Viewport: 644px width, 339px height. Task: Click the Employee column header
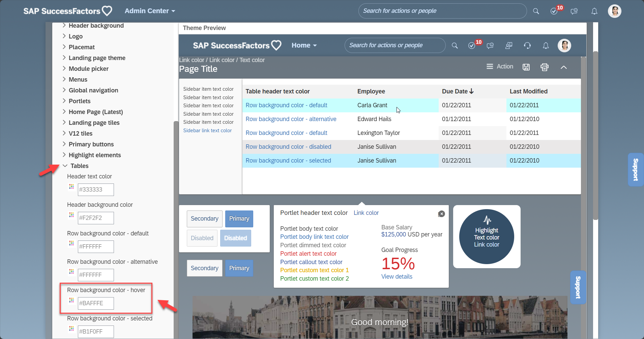tap(371, 91)
